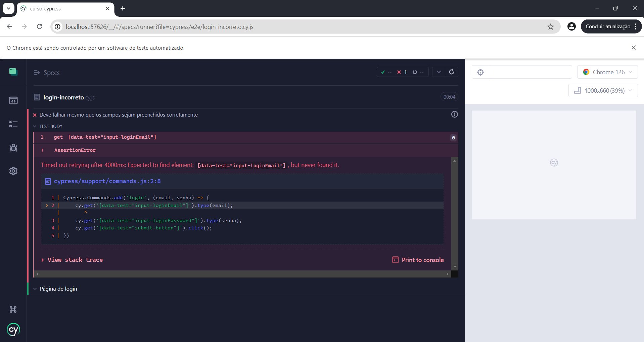Click Print to console

[418, 260]
